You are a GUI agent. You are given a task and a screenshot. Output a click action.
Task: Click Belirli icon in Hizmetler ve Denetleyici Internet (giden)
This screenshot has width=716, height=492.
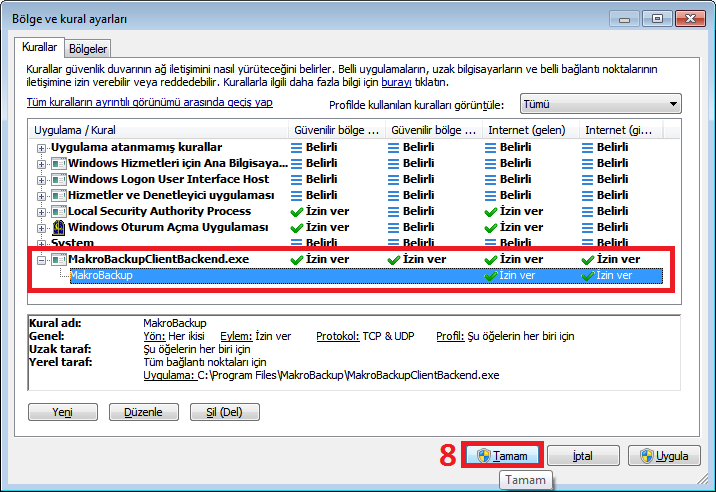click(588, 196)
